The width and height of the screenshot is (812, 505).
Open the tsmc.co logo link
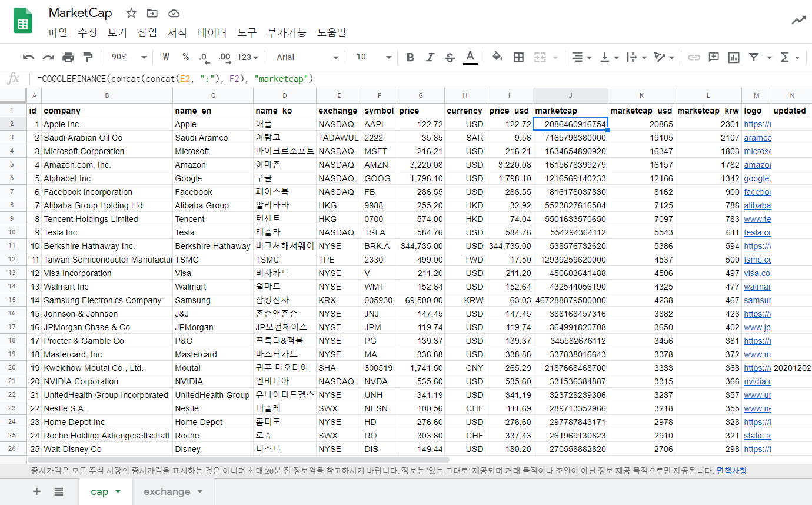point(757,260)
